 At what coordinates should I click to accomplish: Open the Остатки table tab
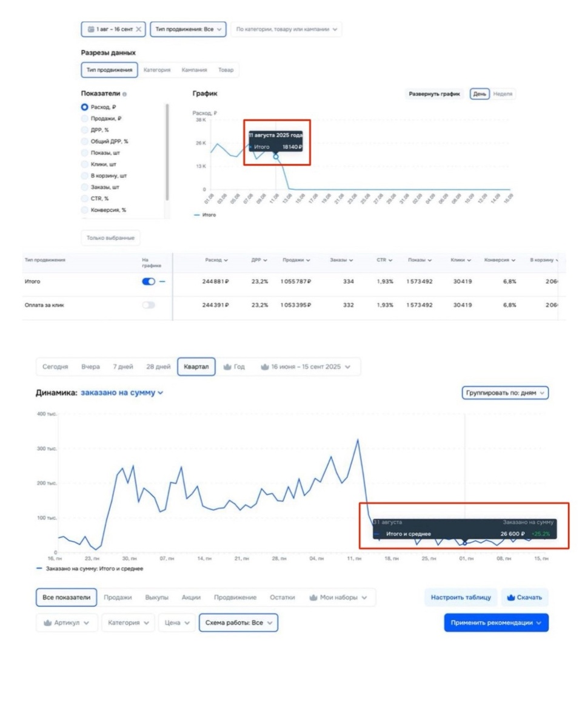(283, 598)
